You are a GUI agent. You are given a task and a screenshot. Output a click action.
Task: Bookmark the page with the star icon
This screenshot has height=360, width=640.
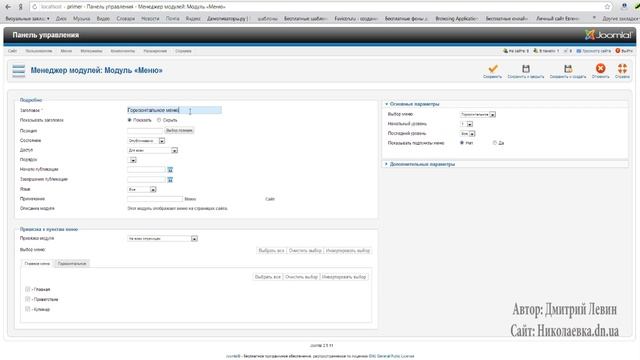point(607,7)
